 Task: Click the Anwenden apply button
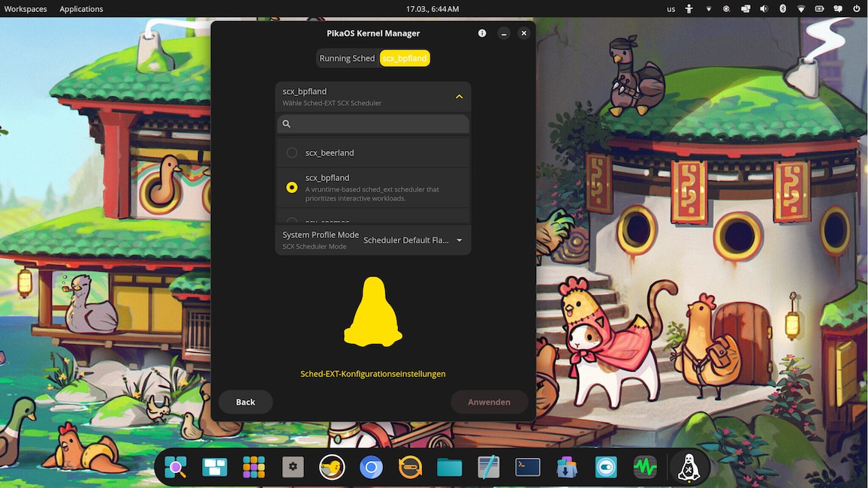pyautogui.click(x=489, y=402)
